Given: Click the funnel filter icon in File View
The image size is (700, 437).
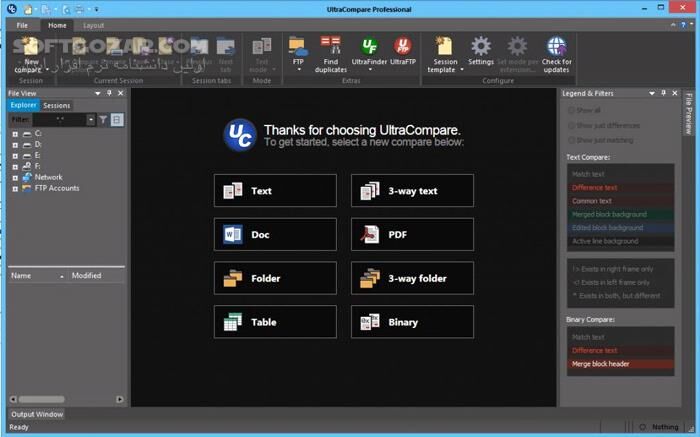Looking at the screenshot, I should click(103, 120).
